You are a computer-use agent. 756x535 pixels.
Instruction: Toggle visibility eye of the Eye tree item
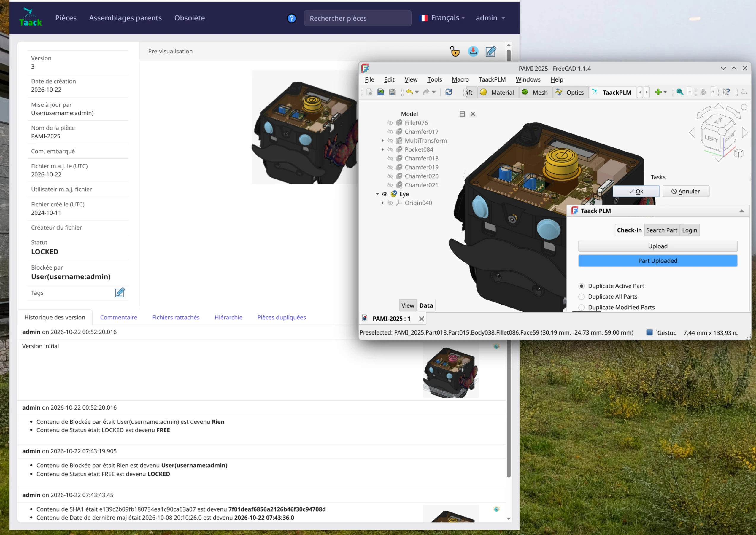(385, 194)
